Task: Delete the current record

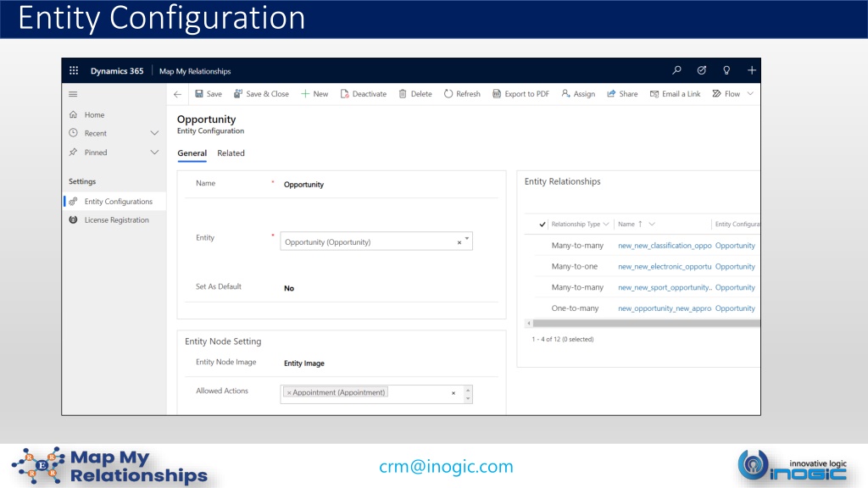Action: coord(415,94)
